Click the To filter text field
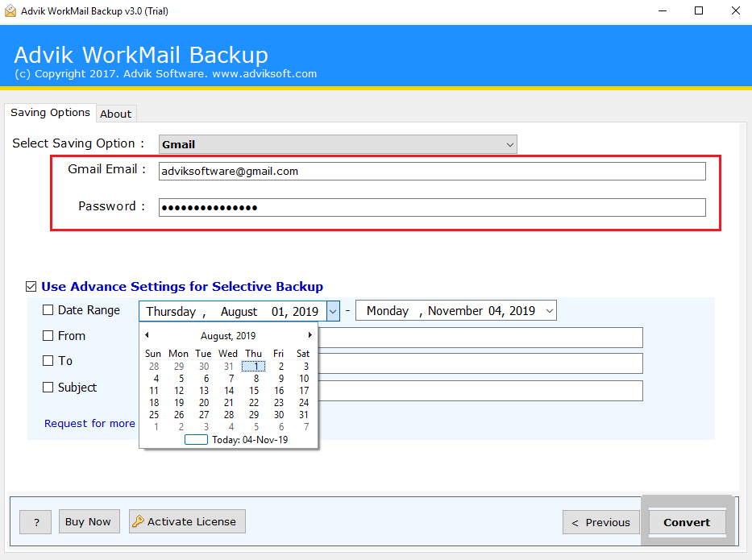Viewport: 752px width, 560px height. [480, 363]
